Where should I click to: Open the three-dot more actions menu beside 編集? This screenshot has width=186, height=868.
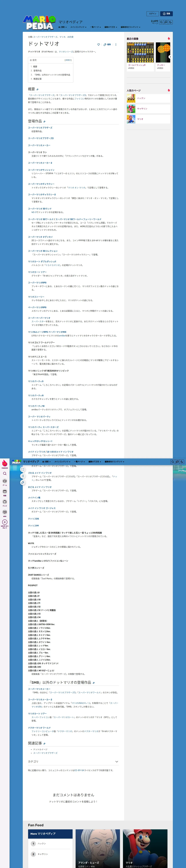[x=116, y=44]
